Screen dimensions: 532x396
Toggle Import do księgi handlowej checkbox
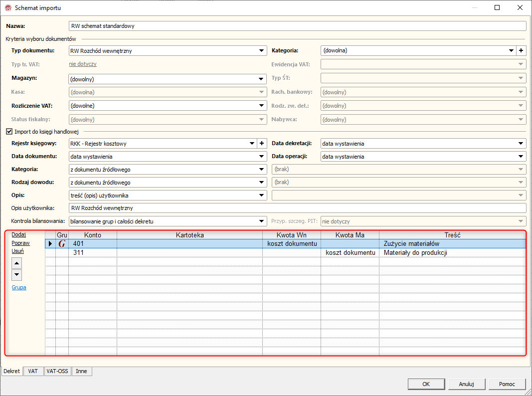click(x=9, y=131)
